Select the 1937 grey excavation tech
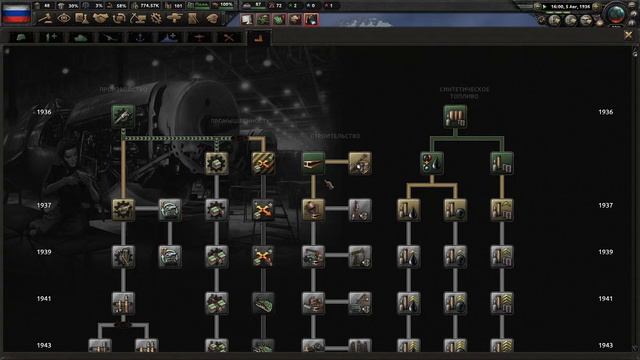 point(360,209)
